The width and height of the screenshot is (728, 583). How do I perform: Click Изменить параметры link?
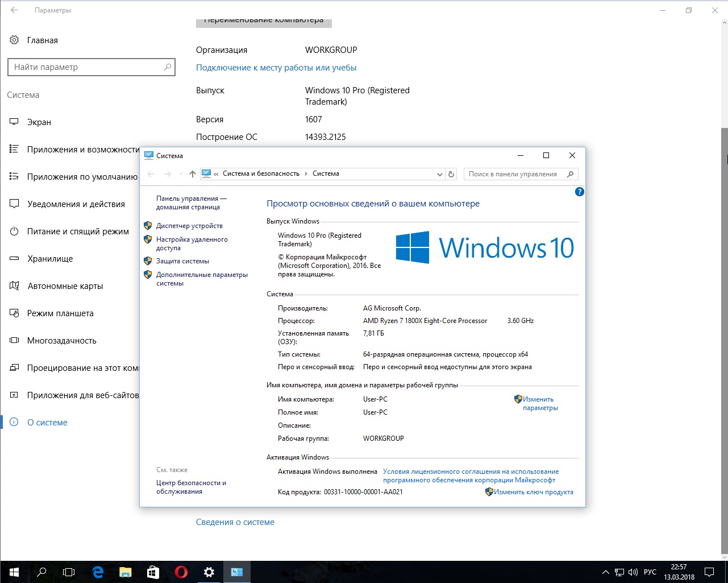click(540, 404)
